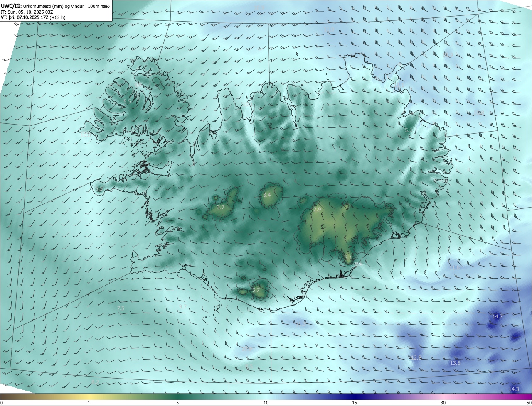Click the 15 tick label on the color scale
Screen dimensions: 532x406
click(355, 403)
